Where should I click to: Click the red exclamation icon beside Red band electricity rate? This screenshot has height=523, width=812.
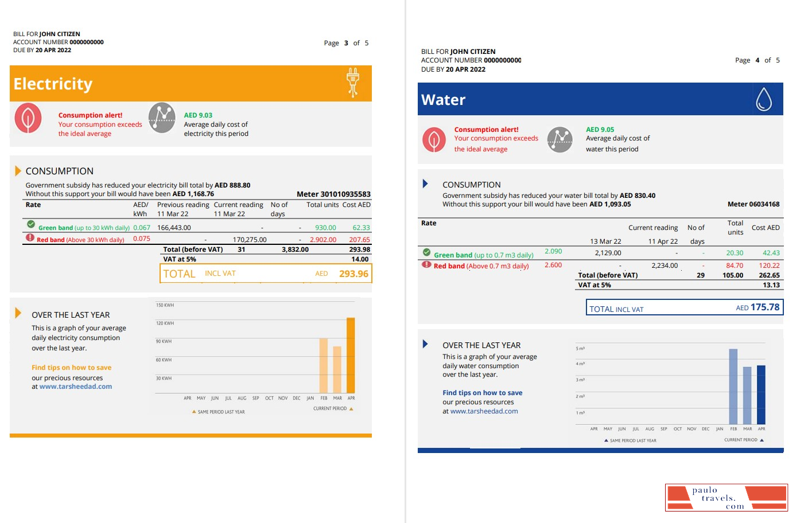click(30, 237)
